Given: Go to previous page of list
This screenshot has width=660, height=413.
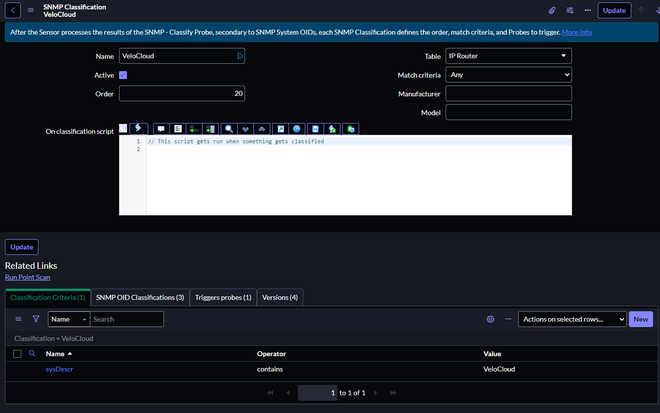Looking at the screenshot, I should (288, 393).
